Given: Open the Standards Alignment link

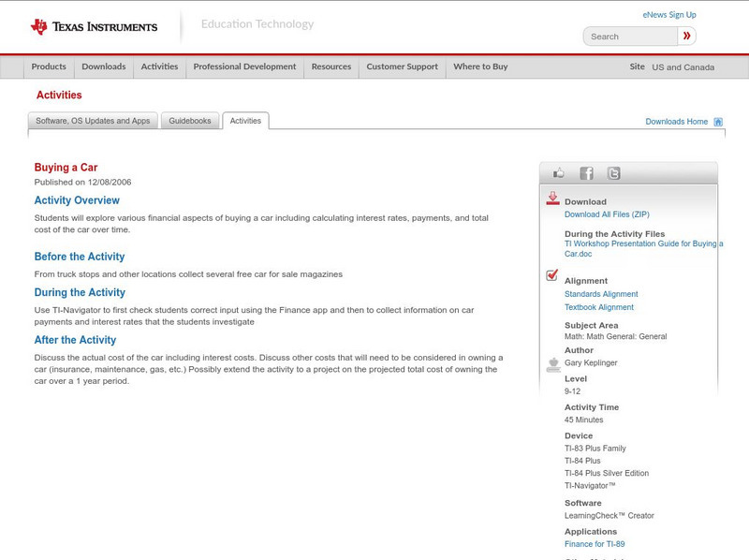Looking at the screenshot, I should click(601, 294).
